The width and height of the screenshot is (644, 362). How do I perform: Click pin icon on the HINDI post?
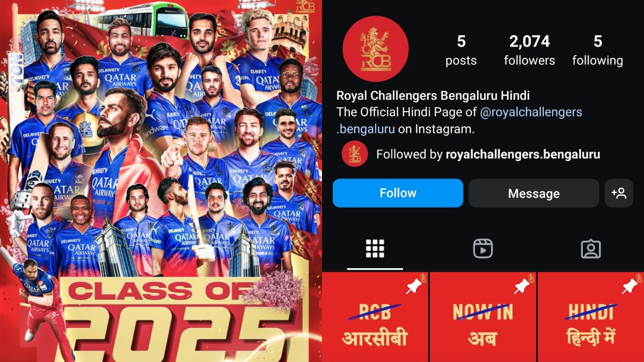pos(630,287)
